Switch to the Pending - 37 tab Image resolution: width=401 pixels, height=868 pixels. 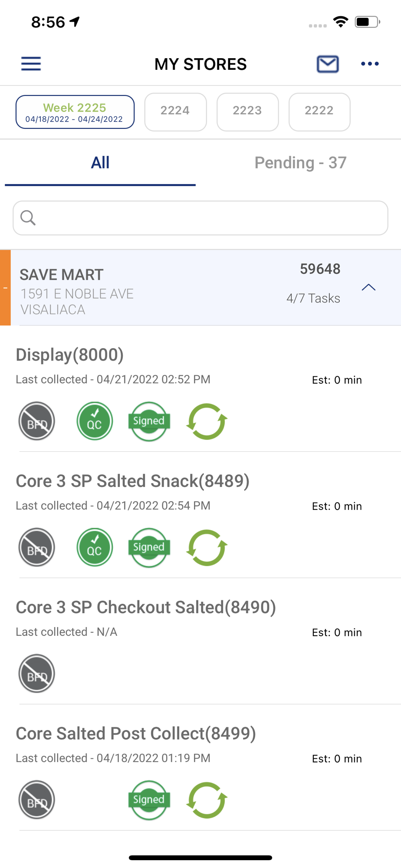click(x=300, y=163)
